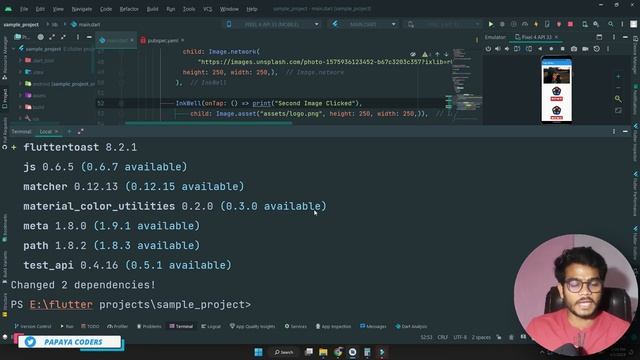The width and height of the screenshot is (640, 360).
Task: Tap emulator Home circle button
Action: tap(551, 49)
